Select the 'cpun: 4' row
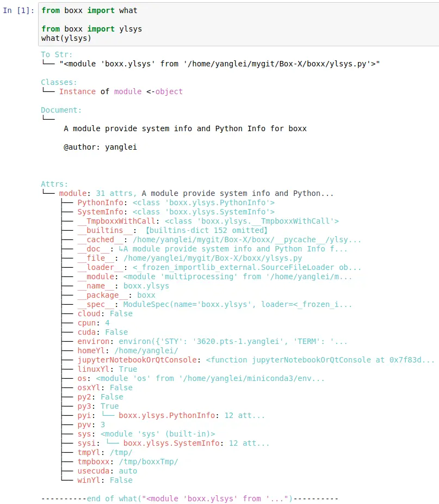The width and height of the screenshot is (439, 504). [94, 323]
